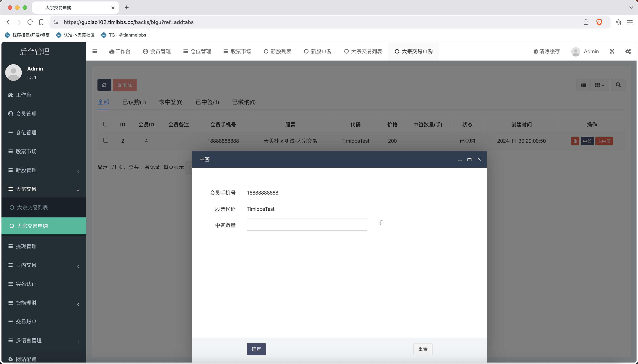Enter fullscreen with the expand icon
Screen dimensions: 638x364
click(612, 51)
